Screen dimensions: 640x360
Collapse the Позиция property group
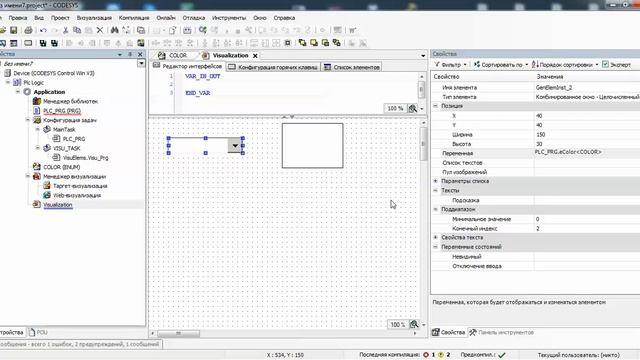point(436,106)
